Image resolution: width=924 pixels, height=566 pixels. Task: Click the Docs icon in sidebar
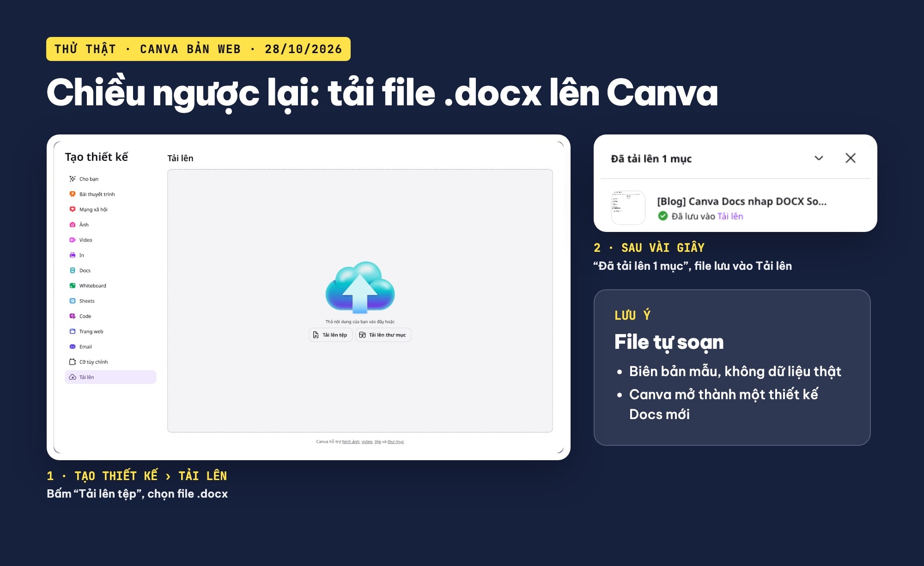[x=73, y=270]
